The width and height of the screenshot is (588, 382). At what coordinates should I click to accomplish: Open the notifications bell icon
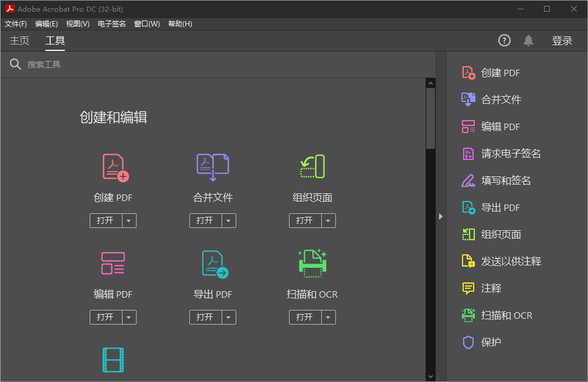[x=528, y=40]
